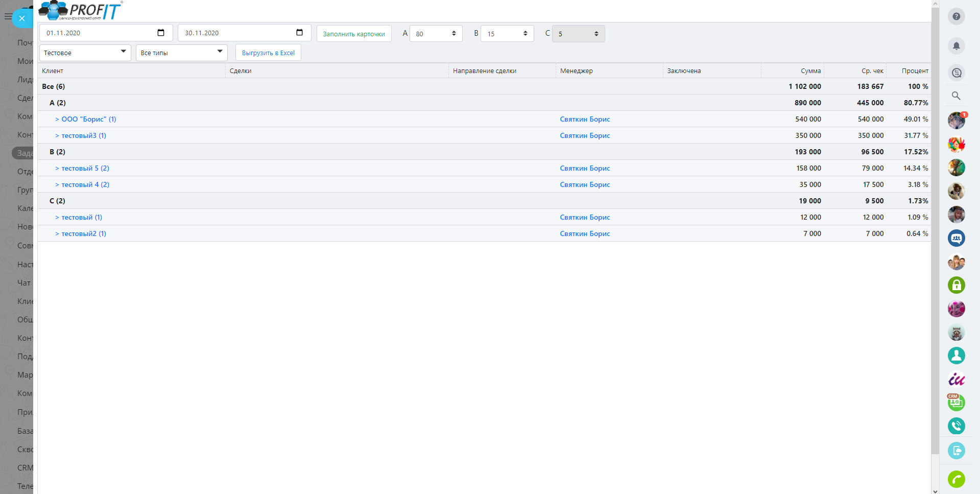
Task: Open calendar picker for start date 01.11.2020
Action: pos(161,33)
